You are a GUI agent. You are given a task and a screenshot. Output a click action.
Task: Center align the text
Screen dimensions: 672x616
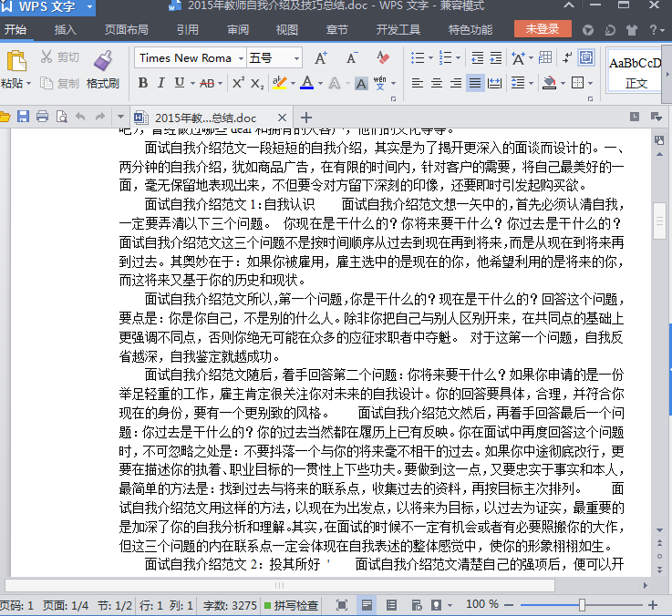click(436, 83)
